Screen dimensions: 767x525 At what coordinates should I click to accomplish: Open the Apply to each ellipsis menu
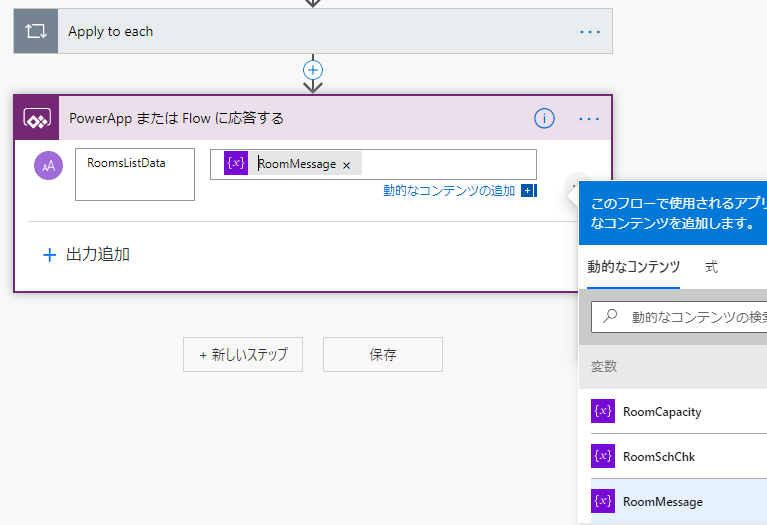589,32
